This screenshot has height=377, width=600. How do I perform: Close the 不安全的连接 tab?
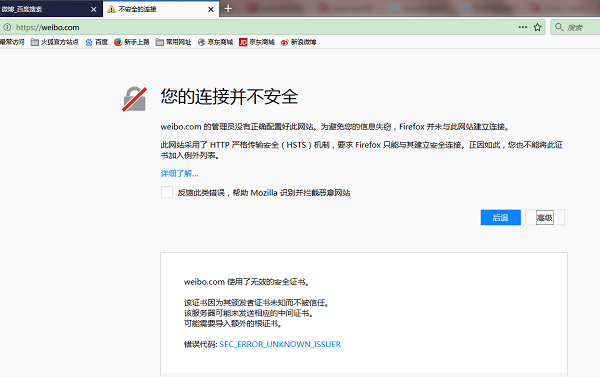click(x=211, y=9)
